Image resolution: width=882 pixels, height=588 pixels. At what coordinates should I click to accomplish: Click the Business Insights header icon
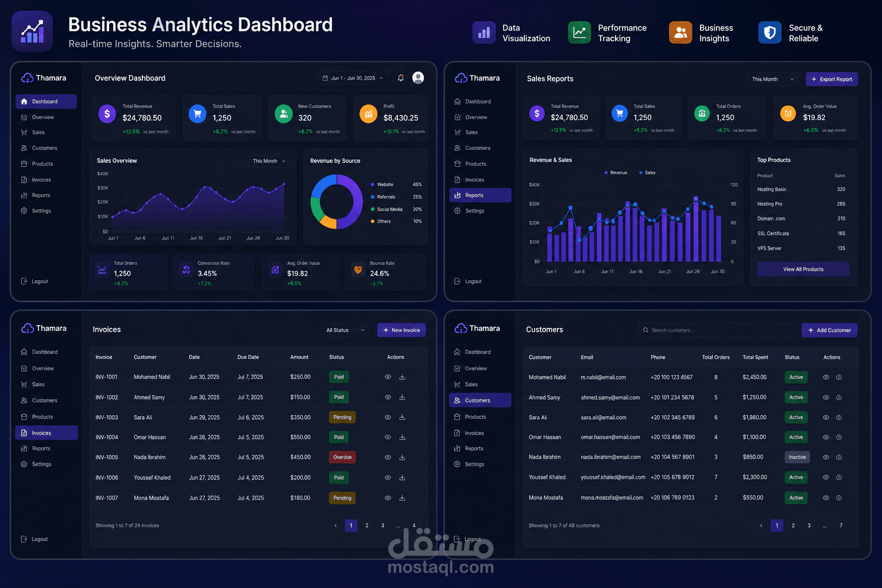[x=680, y=33]
